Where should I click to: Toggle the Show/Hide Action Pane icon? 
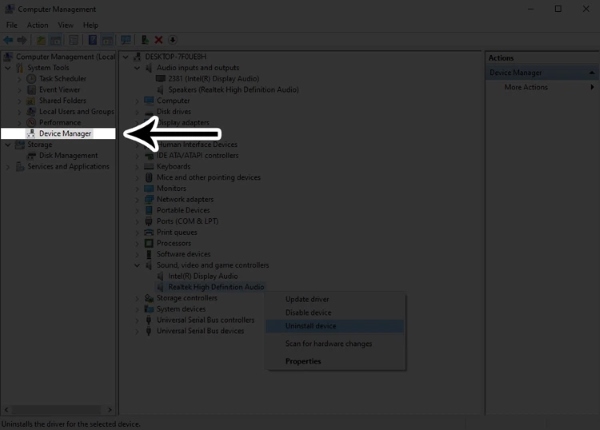click(x=107, y=40)
